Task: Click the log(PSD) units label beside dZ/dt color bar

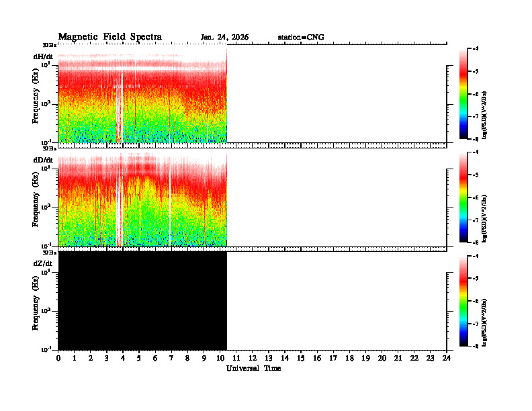Action: tap(484, 322)
